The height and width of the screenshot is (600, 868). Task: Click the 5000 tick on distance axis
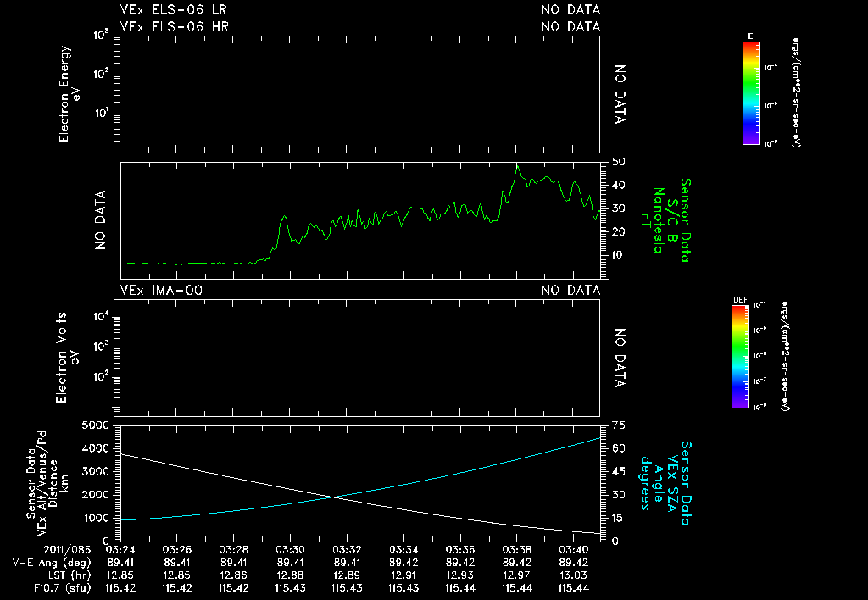tap(95, 425)
